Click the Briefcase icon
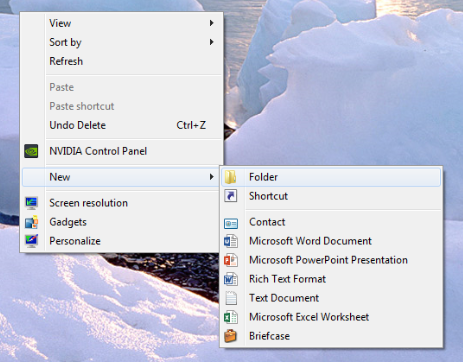The width and height of the screenshot is (463, 362). click(230, 336)
